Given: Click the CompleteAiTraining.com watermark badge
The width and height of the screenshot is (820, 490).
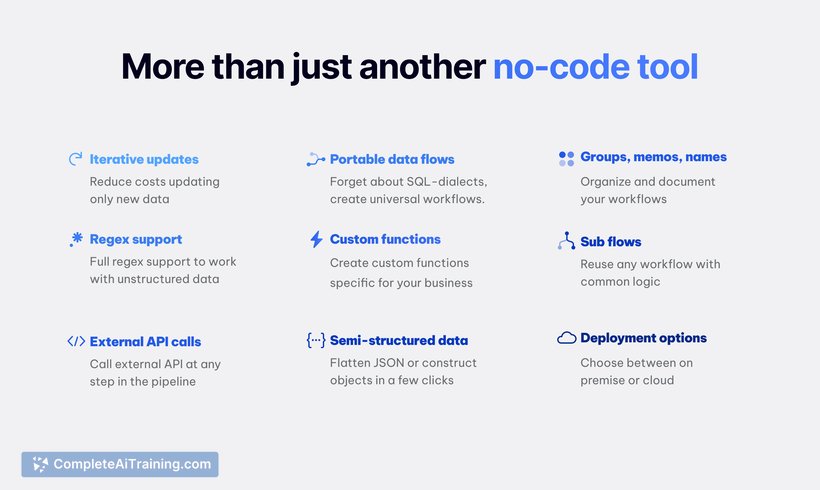Looking at the screenshot, I should pos(120,464).
